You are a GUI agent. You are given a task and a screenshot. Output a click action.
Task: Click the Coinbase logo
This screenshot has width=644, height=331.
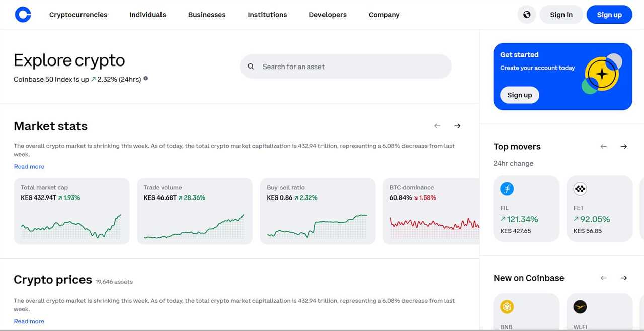23,15
